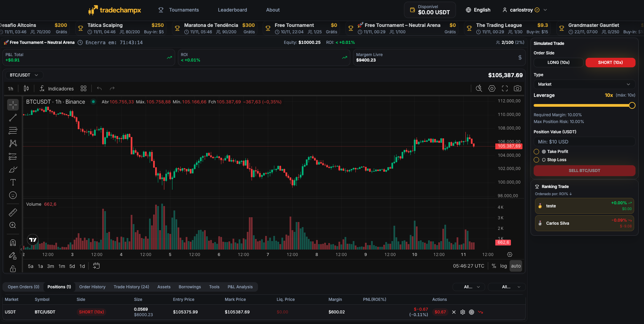Pick the Measure ruler tool
This screenshot has width=644, height=324.
pyautogui.click(x=13, y=212)
